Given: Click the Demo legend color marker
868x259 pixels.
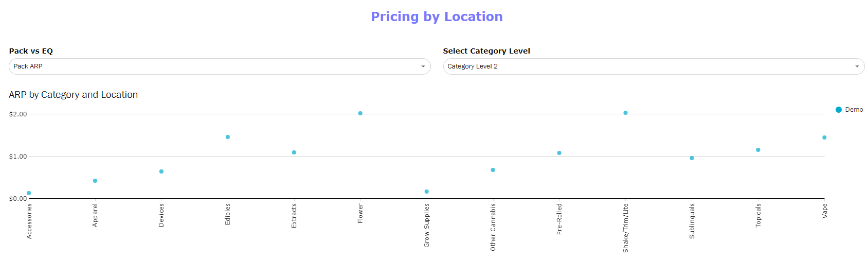Looking at the screenshot, I should pyautogui.click(x=839, y=110).
